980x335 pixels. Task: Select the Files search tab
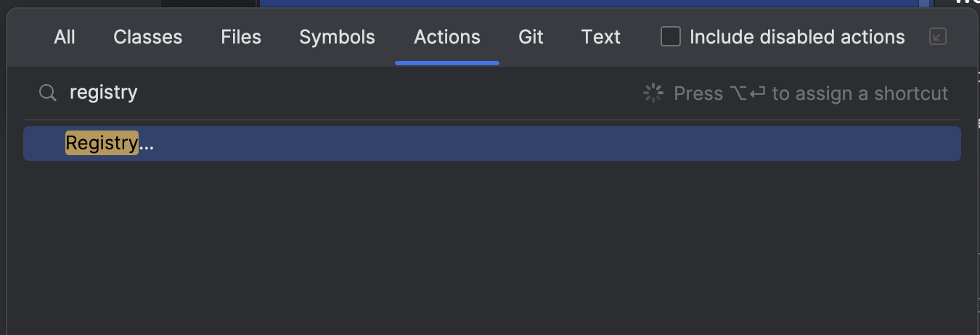(x=241, y=37)
